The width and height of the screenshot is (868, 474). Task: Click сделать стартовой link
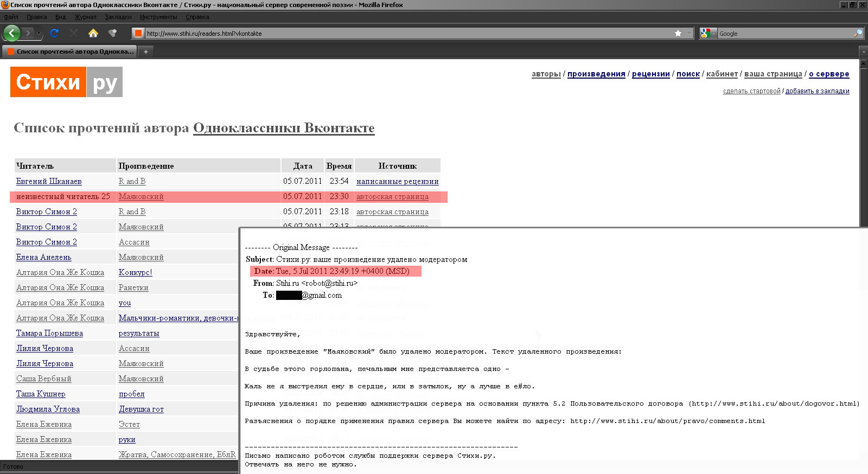752,91
